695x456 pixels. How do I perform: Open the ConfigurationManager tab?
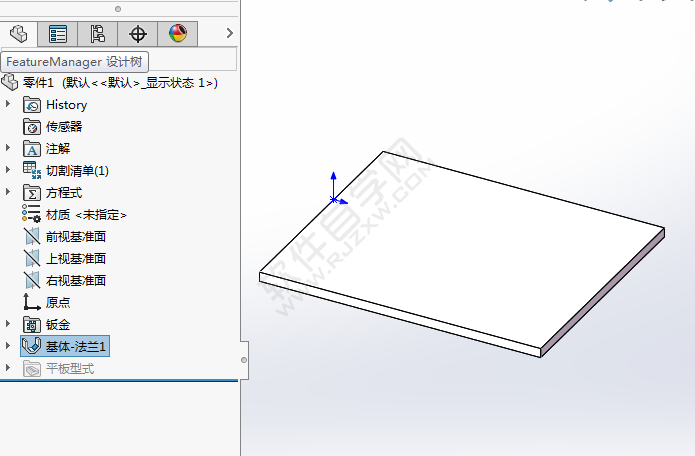click(98, 34)
